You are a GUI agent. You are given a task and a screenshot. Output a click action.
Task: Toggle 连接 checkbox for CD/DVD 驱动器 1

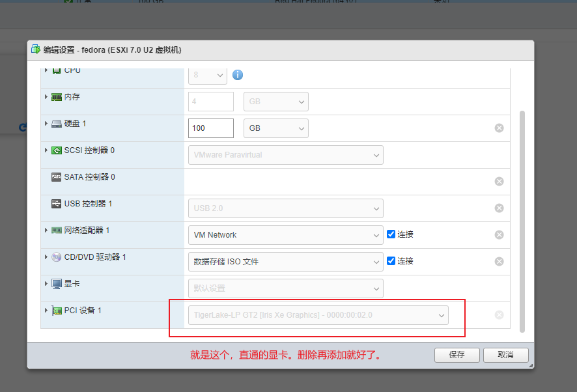click(x=391, y=261)
